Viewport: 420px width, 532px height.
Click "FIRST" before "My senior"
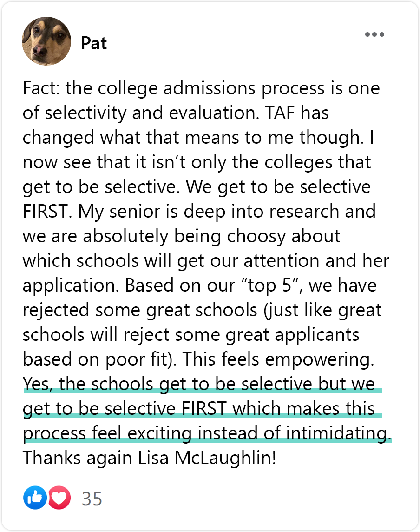pos(47,212)
